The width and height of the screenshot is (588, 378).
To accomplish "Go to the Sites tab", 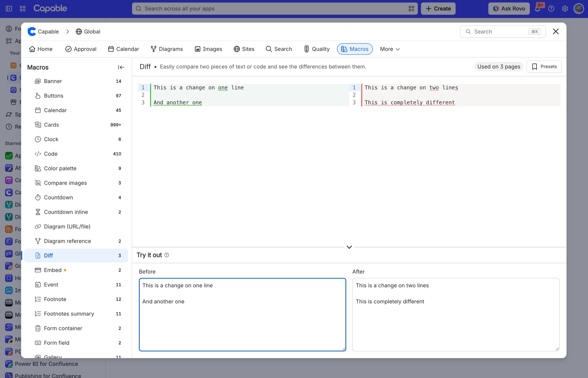I will (244, 49).
